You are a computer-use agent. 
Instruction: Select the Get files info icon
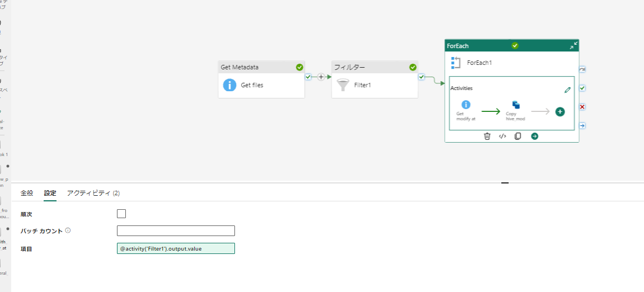tap(229, 85)
